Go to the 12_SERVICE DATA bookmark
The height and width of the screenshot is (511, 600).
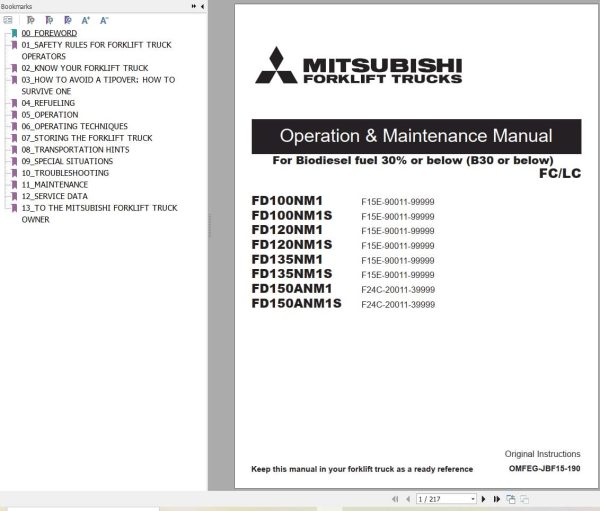coord(54,196)
